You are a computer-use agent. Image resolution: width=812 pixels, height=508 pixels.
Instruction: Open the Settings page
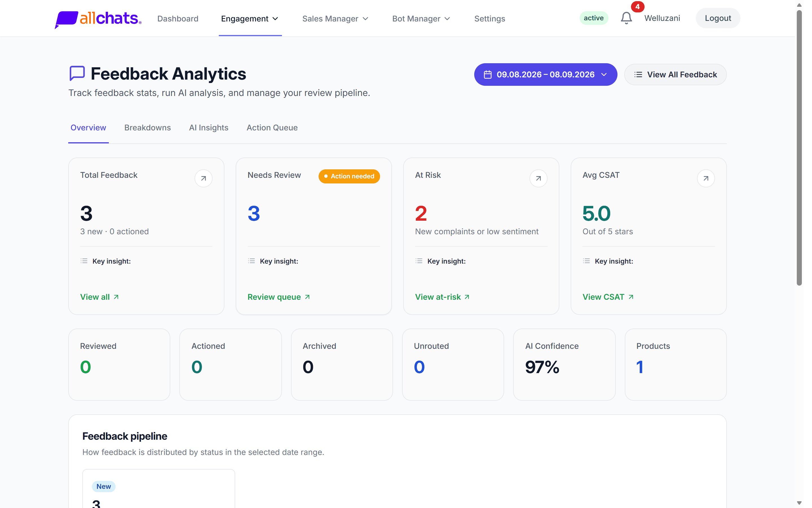[x=489, y=18]
